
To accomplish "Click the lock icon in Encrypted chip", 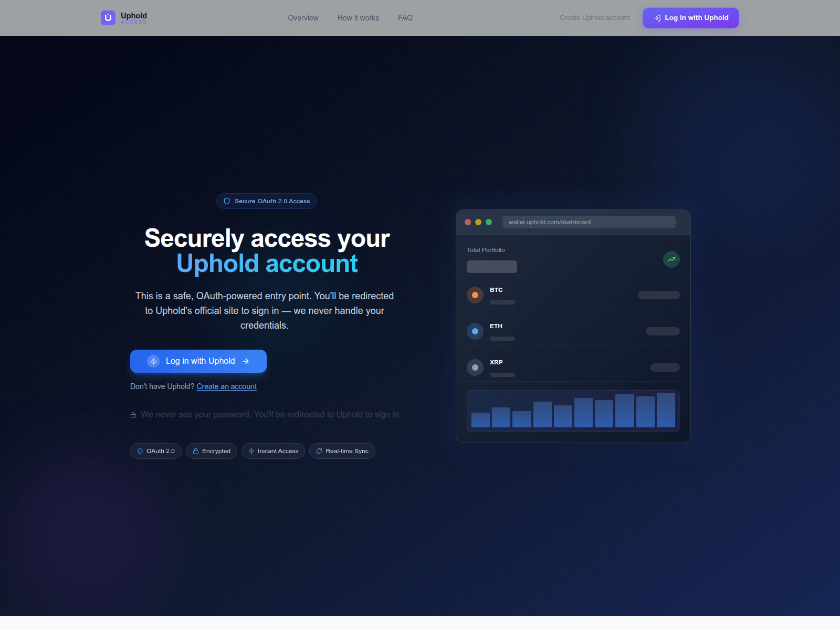I will pyautogui.click(x=196, y=451).
